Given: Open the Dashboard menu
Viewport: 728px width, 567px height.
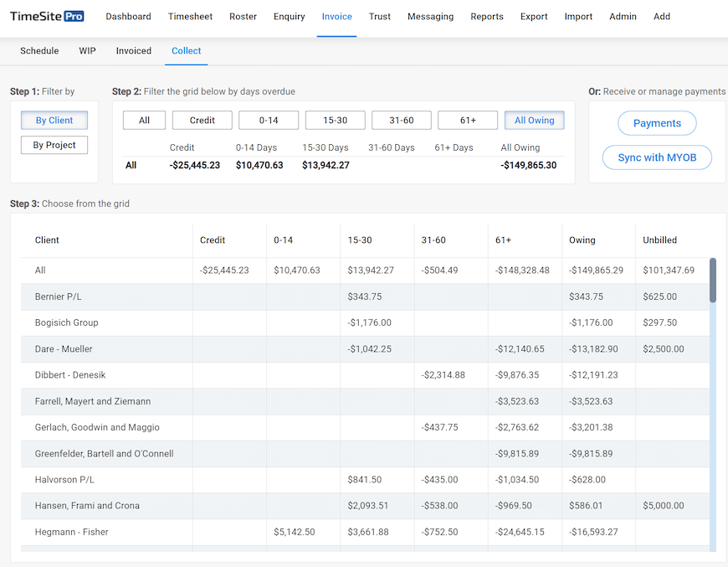Looking at the screenshot, I should pyautogui.click(x=128, y=17).
